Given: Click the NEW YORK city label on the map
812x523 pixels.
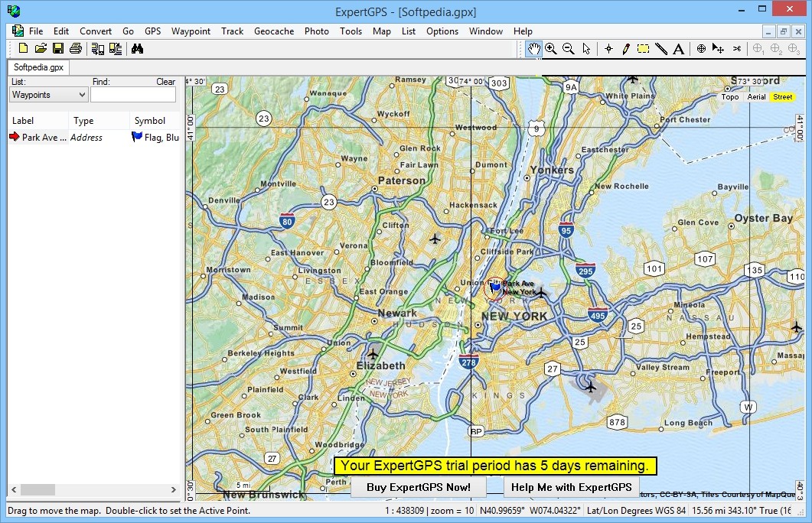Looking at the screenshot, I should (514, 316).
